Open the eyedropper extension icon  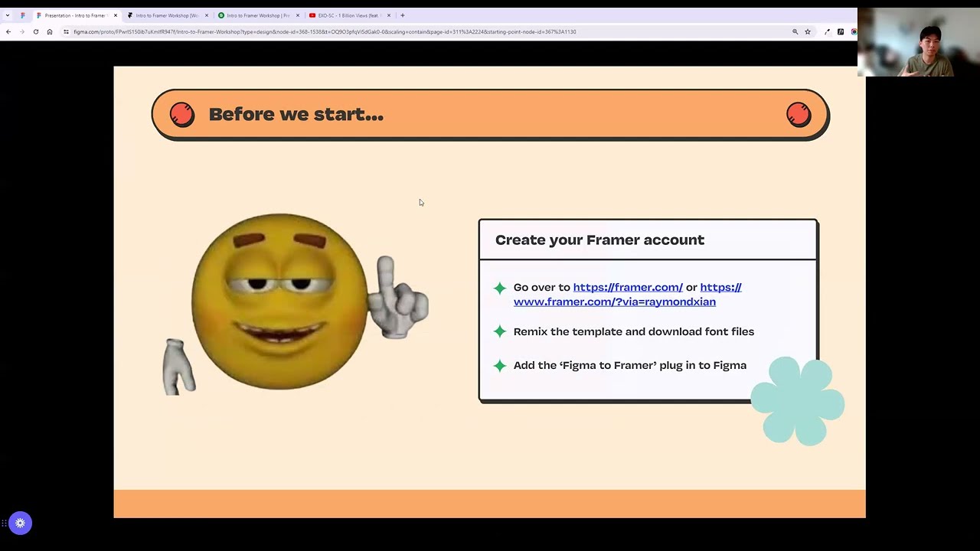click(x=827, y=31)
